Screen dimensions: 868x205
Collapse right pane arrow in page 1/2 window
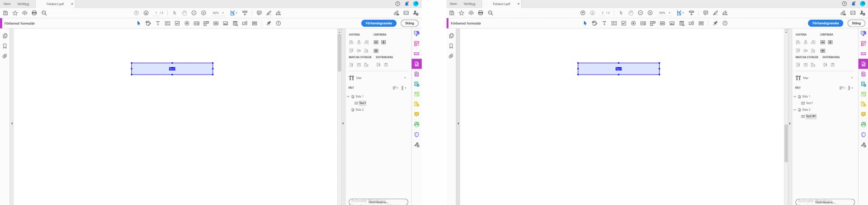coord(343,123)
